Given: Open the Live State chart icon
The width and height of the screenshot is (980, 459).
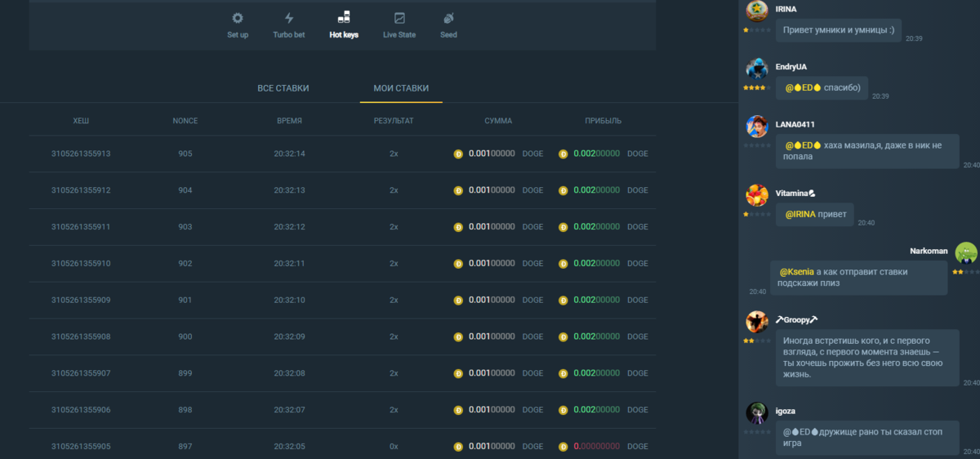Looking at the screenshot, I should [399, 19].
